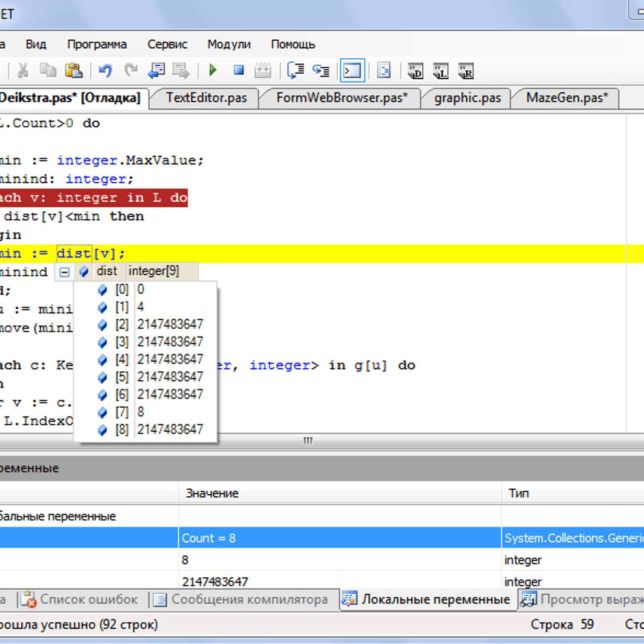Viewport: 644px width, 644px height.
Task: Select array element [1] with value 4
Action: 146,307
